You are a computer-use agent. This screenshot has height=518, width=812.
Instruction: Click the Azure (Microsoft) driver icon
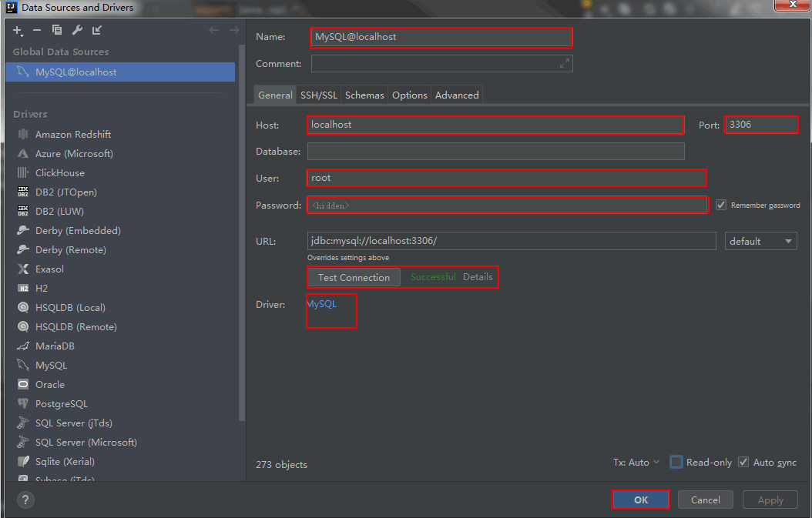point(23,153)
